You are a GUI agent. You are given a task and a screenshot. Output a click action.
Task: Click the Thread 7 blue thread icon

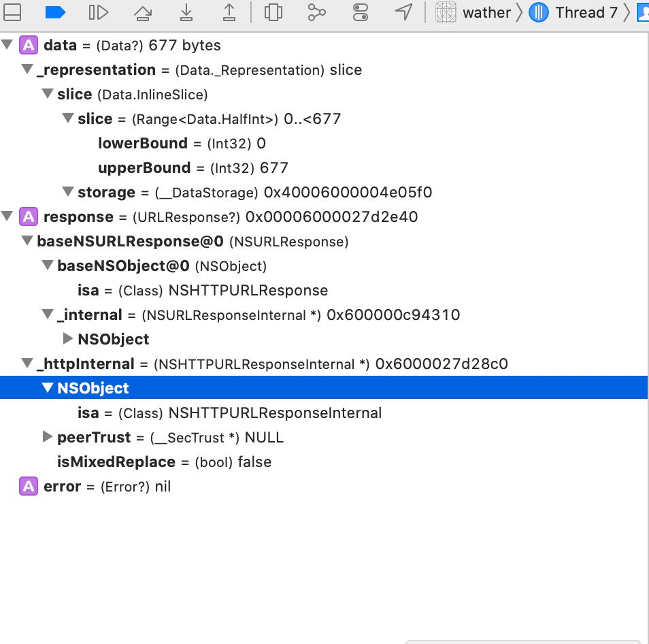click(539, 12)
